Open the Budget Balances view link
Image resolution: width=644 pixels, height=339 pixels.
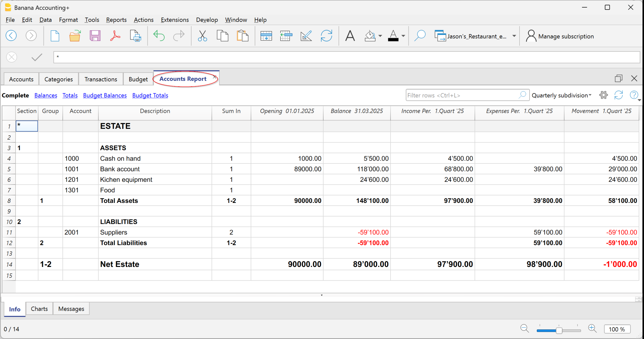pos(105,95)
